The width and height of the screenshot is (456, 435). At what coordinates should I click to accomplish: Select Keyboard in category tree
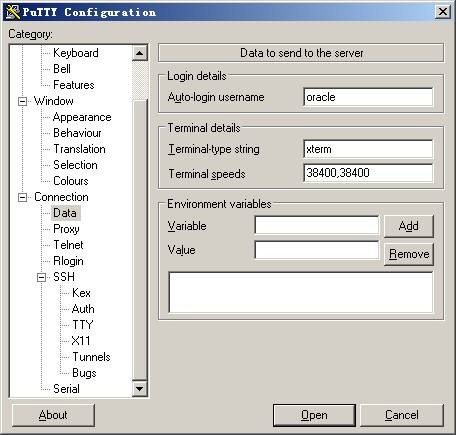[x=76, y=53]
